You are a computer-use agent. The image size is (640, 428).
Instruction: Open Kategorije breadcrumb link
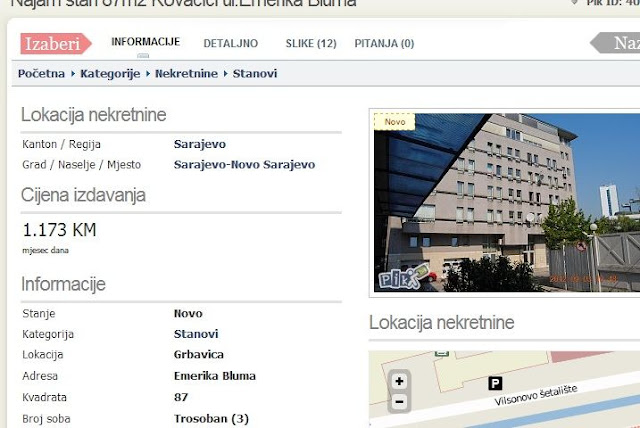point(110,73)
